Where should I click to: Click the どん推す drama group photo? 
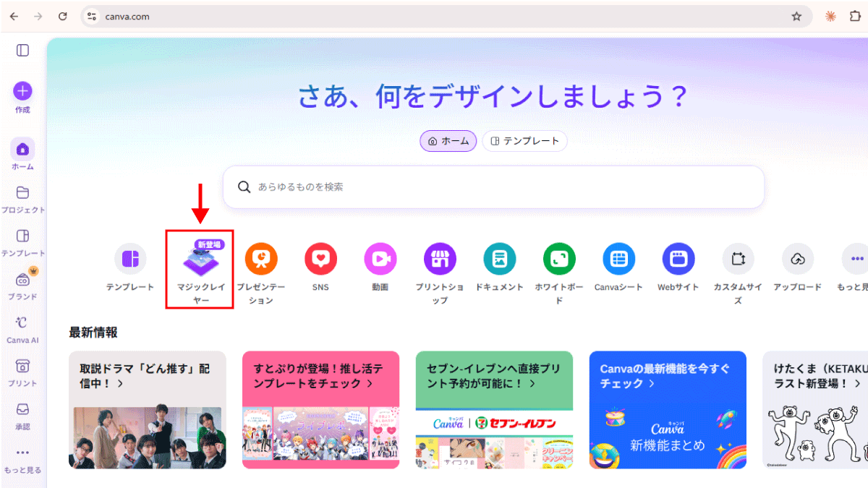[x=148, y=437]
